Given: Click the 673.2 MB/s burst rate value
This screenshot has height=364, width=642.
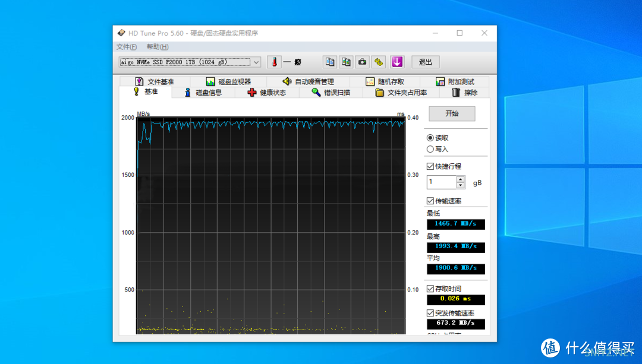Looking at the screenshot, I should 456,323.
